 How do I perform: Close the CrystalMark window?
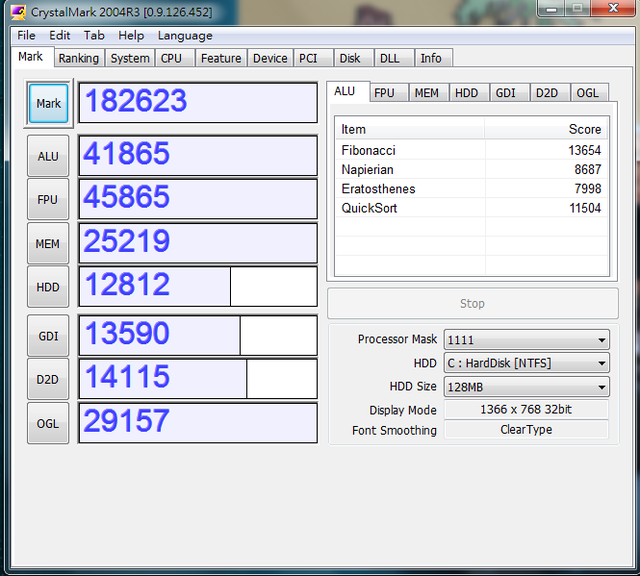pyautogui.click(x=613, y=8)
